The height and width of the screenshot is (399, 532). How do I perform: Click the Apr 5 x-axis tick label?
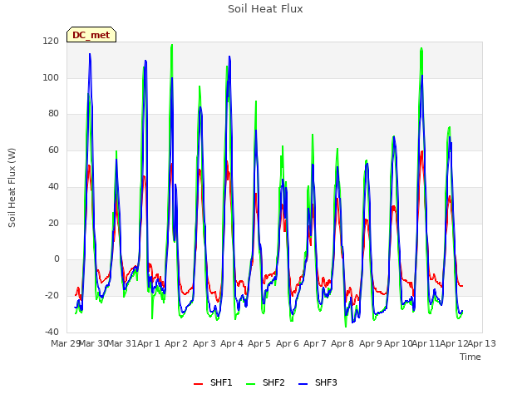coord(259,343)
